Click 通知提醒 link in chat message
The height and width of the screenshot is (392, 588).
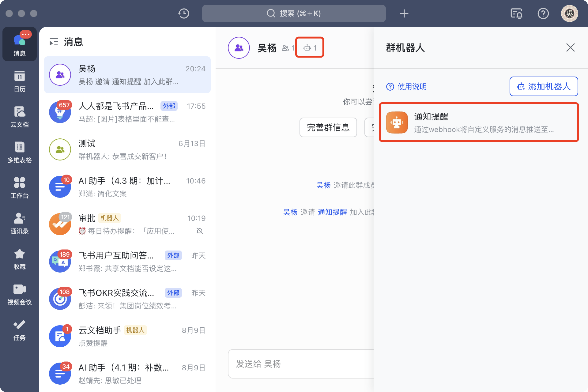pyautogui.click(x=332, y=212)
